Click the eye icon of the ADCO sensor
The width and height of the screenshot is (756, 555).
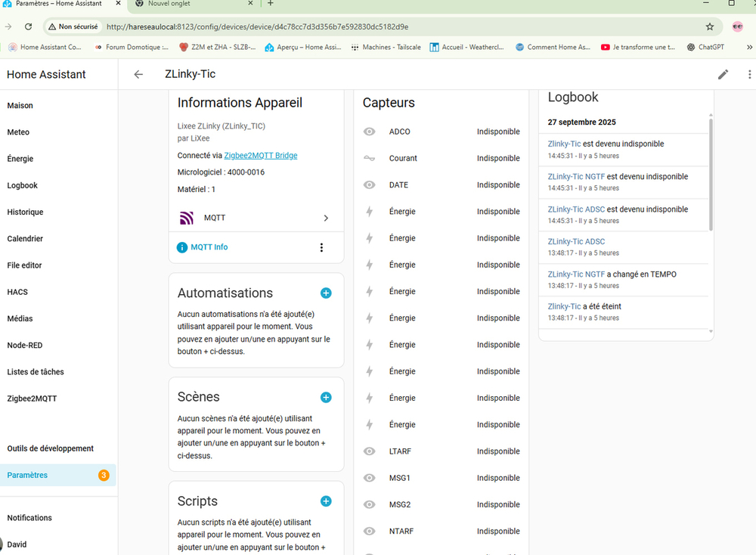pos(370,132)
